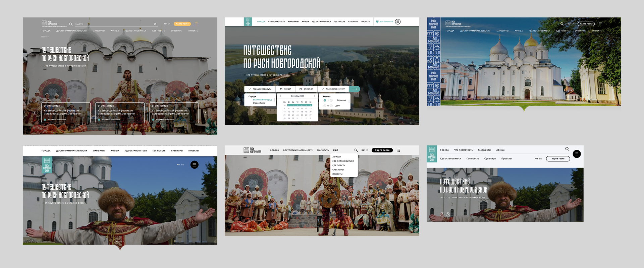Show previous event card with left carousel arrow
Screen dimensions: 644x268
[34, 113]
